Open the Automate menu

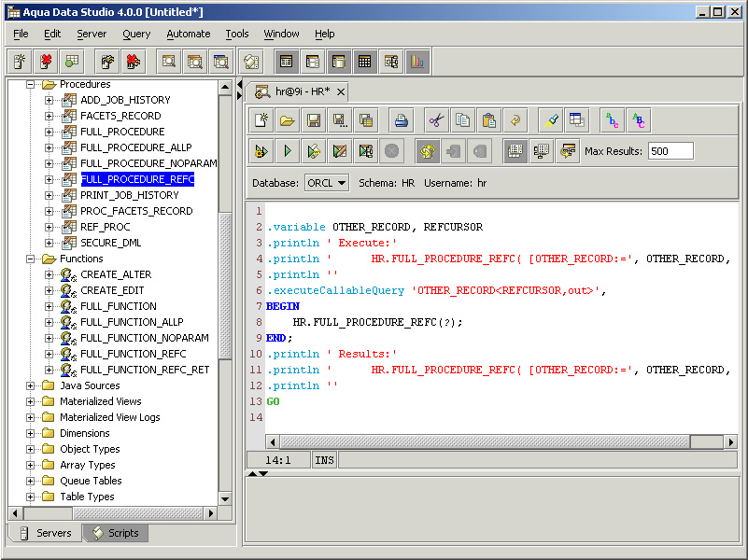(x=188, y=34)
